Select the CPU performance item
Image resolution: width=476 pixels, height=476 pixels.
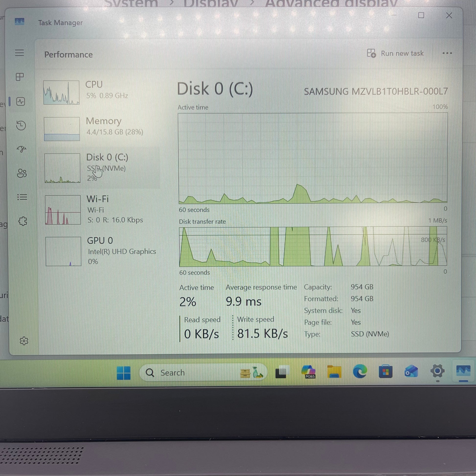(99, 92)
